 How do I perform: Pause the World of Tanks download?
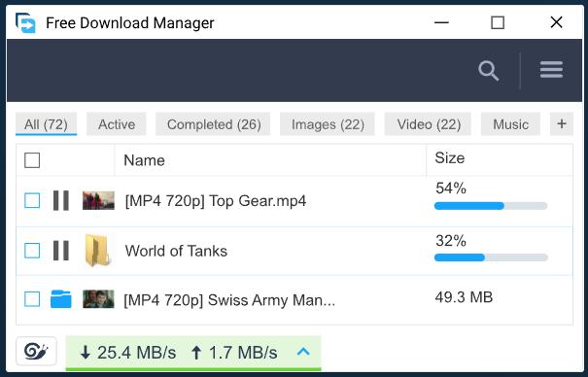61,251
